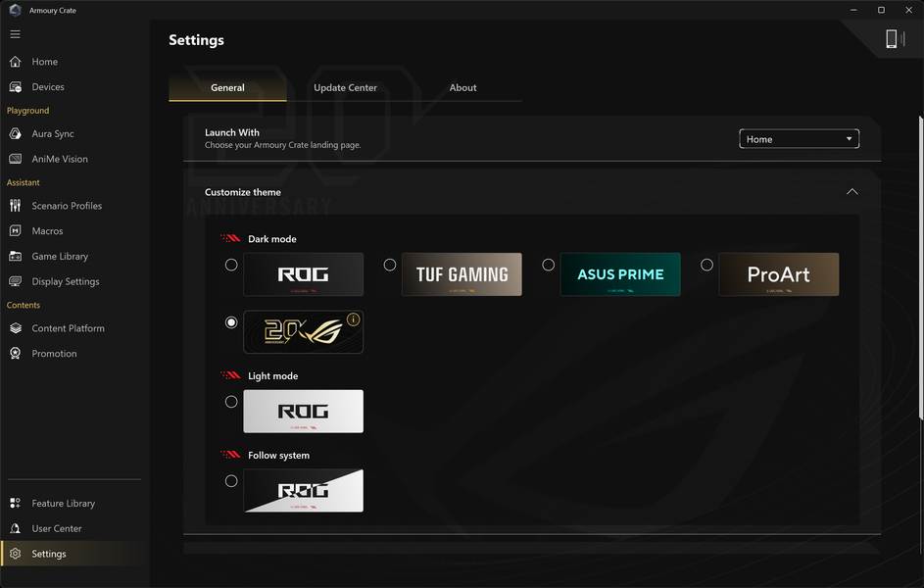Image resolution: width=924 pixels, height=588 pixels.
Task: Show info for 20th Anniversary theme
Action: point(353,319)
